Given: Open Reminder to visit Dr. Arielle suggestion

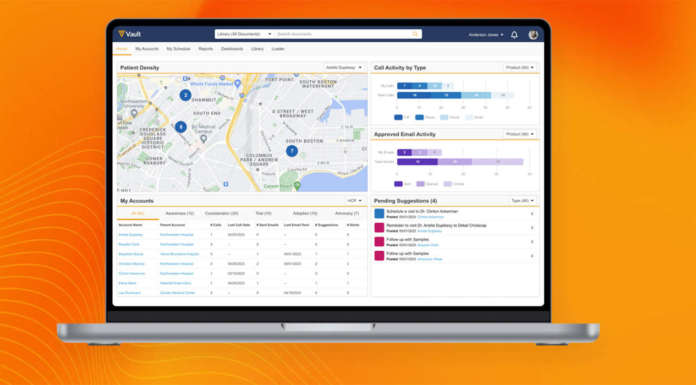Looking at the screenshot, I should click(x=436, y=226).
